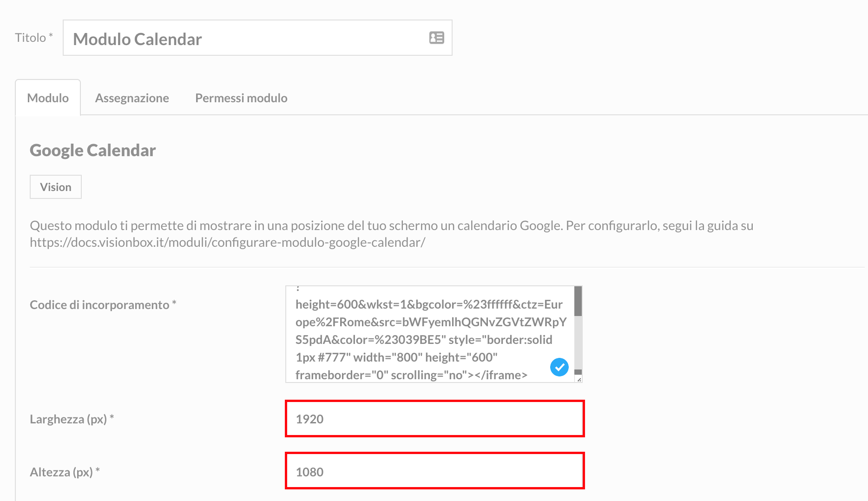Click the Larghezza input showing 1920
Viewport: 868px width, 501px height.
[x=434, y=418]
